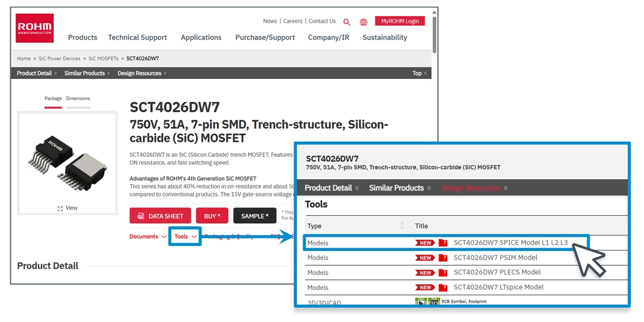This screenshot has width=644, height=322.
Task: Click the MyROHM Login button
Action: click(x=400, y=21)
